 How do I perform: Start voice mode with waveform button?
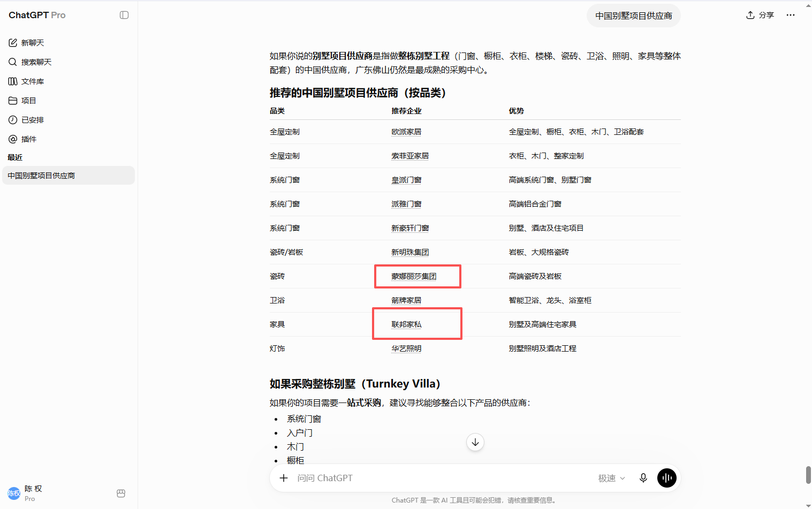click(x=667, y=478)
